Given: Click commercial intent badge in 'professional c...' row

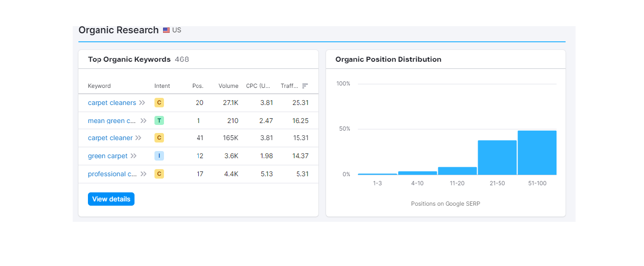Looking at the screenshot, I should 159,174.
